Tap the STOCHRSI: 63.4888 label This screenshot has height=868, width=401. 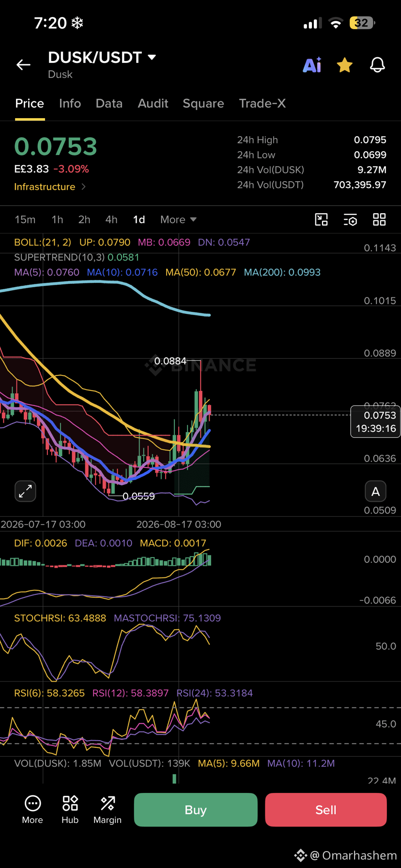click(x=60, y=618)
